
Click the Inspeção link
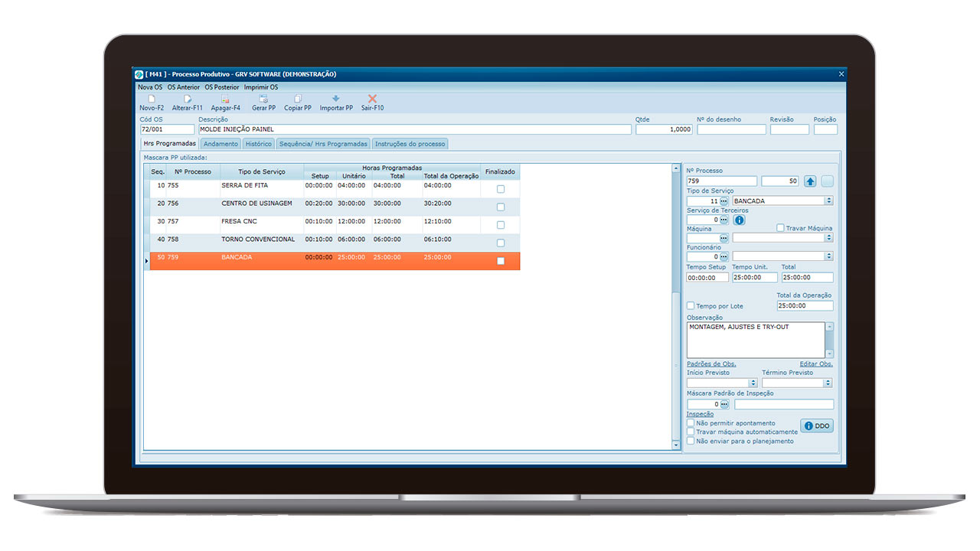coord(700,414)
